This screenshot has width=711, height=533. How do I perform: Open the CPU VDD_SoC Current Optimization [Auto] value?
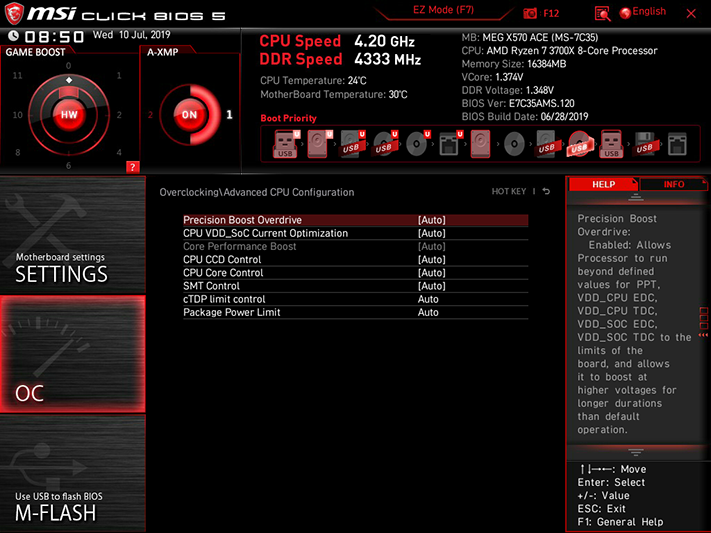(432, 233)
